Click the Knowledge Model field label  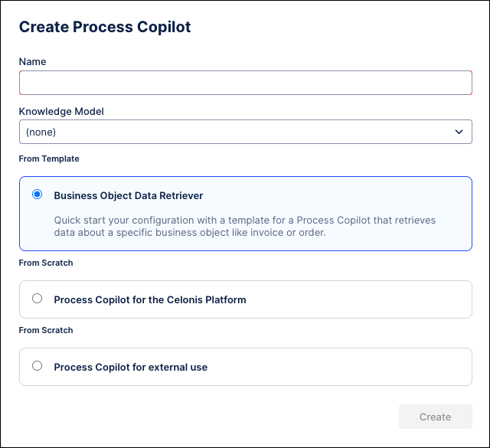[x=61, y=112]
